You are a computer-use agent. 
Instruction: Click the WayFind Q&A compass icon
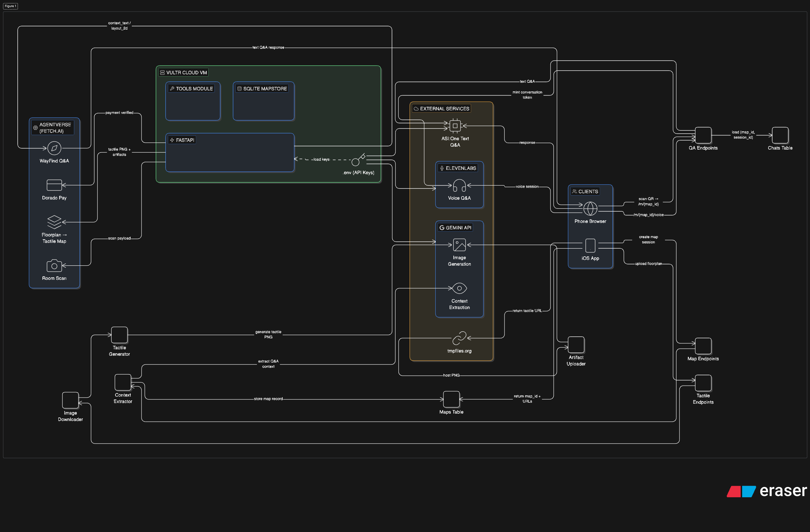coord(54,148)
